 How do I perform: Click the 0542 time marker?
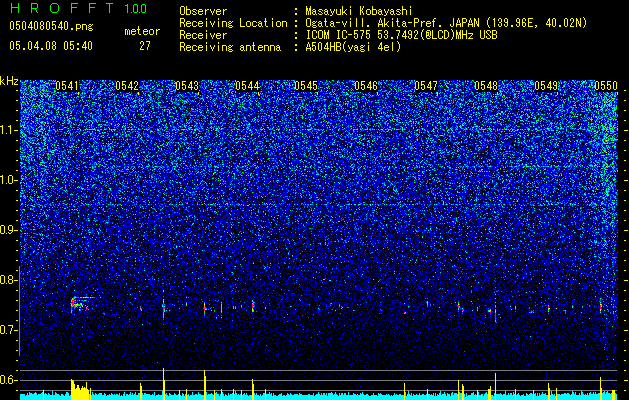click(127, 86)
